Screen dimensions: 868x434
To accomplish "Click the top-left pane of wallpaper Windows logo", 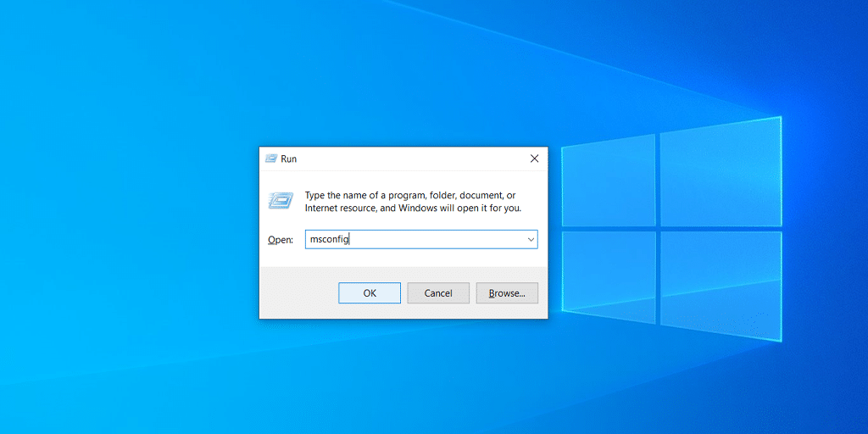I will (609, 181).
